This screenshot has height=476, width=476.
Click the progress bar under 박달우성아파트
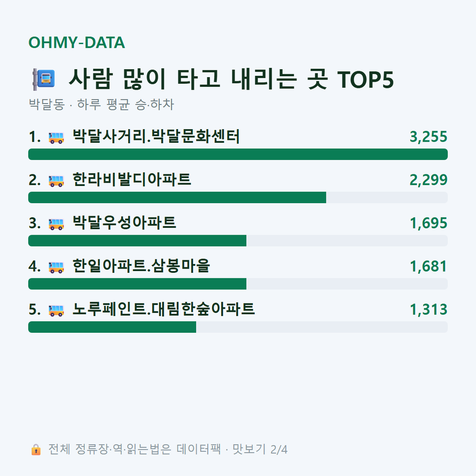(x=238, y=240)
